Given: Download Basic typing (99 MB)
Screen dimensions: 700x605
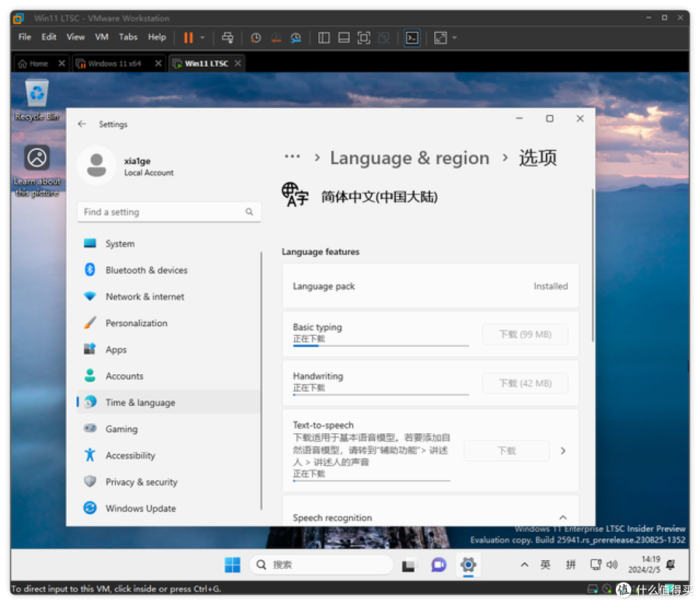Looking at the screenshot, I should [525, 334].
